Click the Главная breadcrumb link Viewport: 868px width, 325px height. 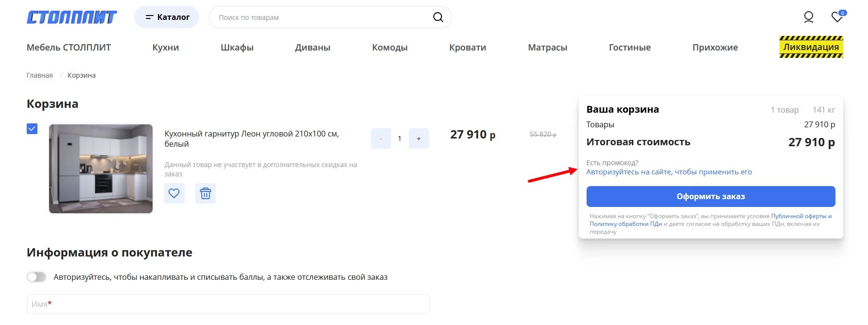[39, 75]
